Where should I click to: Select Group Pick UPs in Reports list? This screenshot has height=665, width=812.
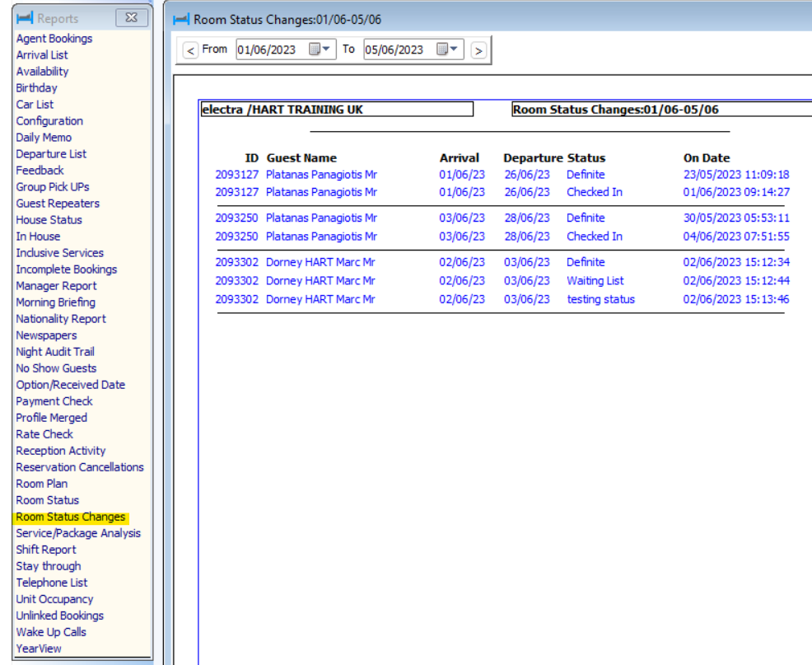click(53, 187)
